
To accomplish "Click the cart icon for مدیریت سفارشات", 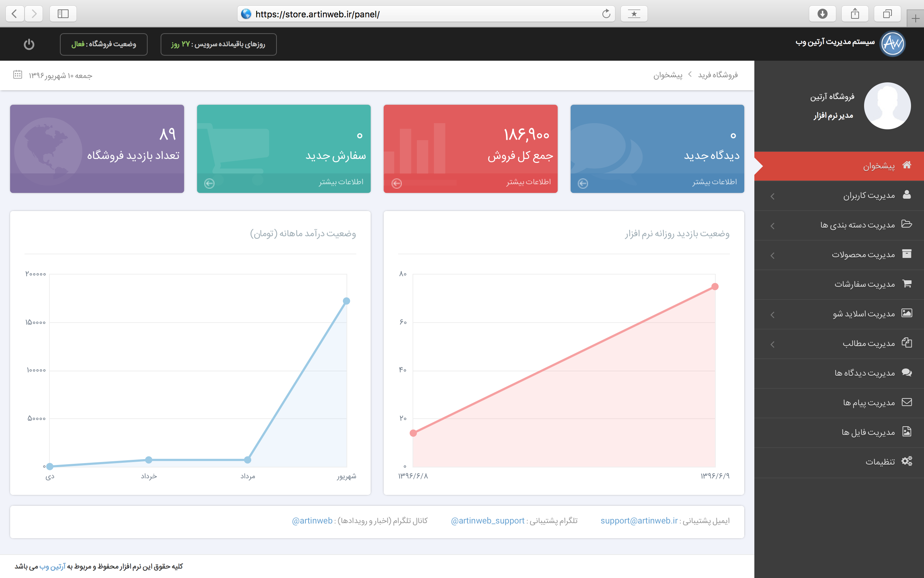I will 907,283.
